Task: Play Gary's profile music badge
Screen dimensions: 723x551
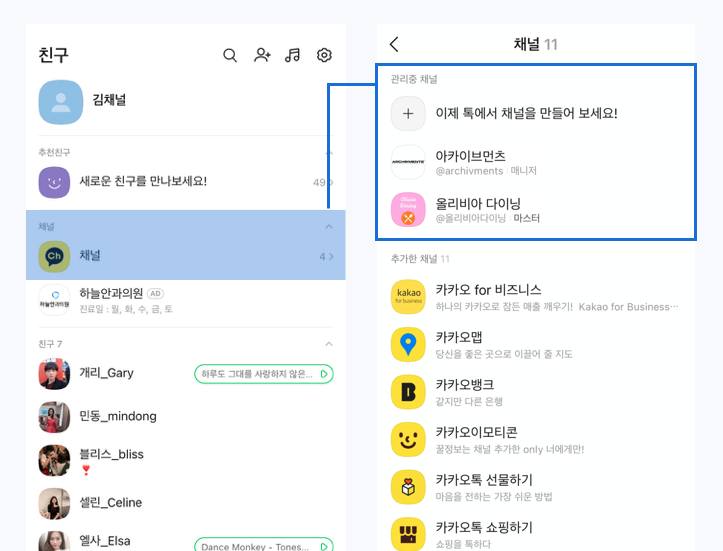Action: point(263,374)
